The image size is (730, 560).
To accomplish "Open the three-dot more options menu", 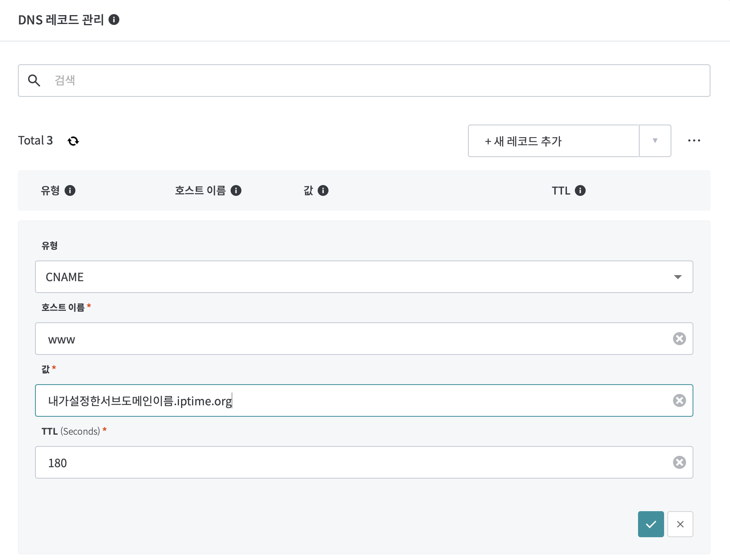I will pos(694,141).
